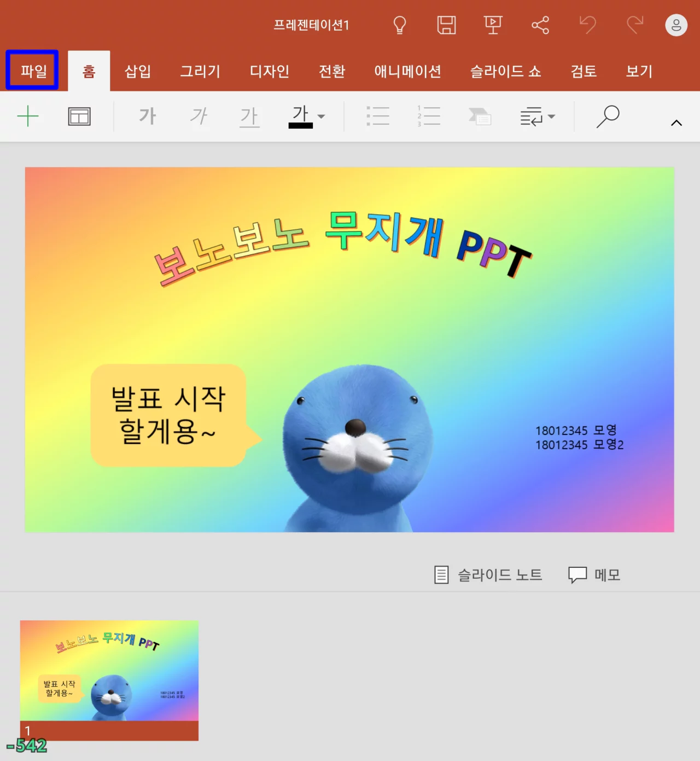Image resolution: width=700 pixels, height=761 pixels.
Task: Switch to the 삽입 tab
Action: tap(138, 71)
